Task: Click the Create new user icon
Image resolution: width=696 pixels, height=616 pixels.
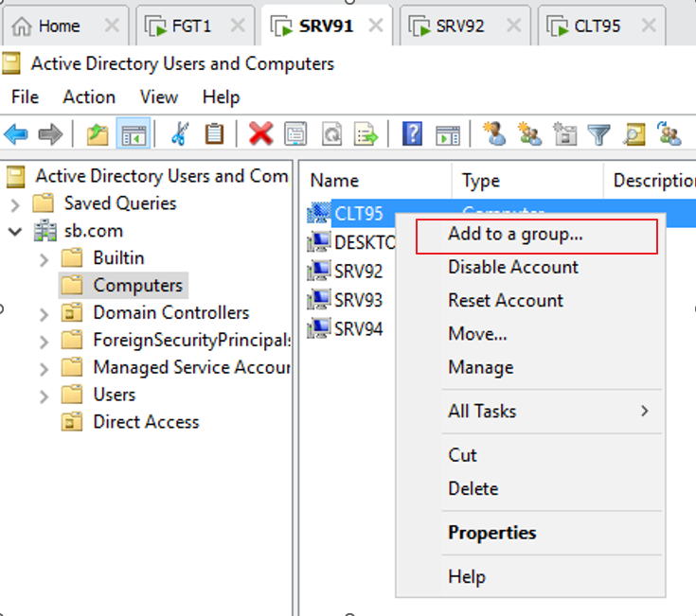Action: (x=493, y=134)
